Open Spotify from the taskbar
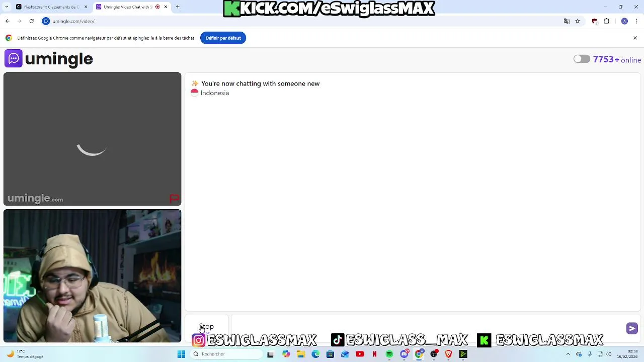644x362 pixels. coord(389,354)
